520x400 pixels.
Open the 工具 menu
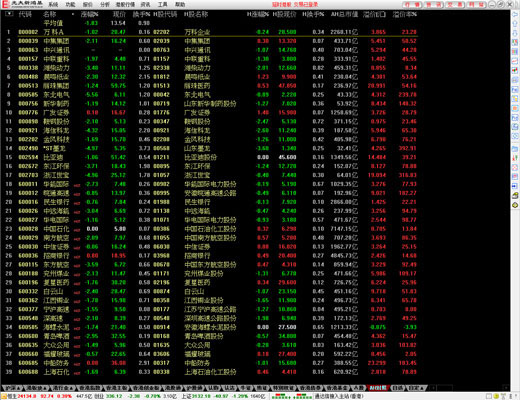point(163,5)
